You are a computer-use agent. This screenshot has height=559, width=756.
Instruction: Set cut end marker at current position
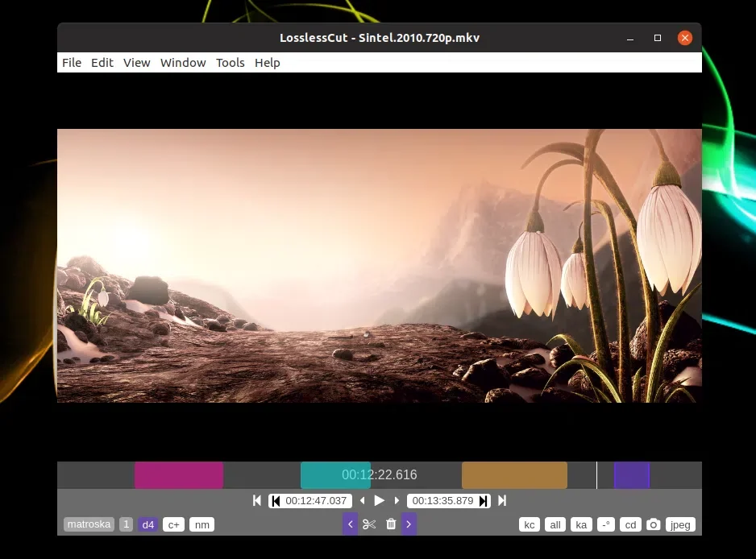coord(483,501)
